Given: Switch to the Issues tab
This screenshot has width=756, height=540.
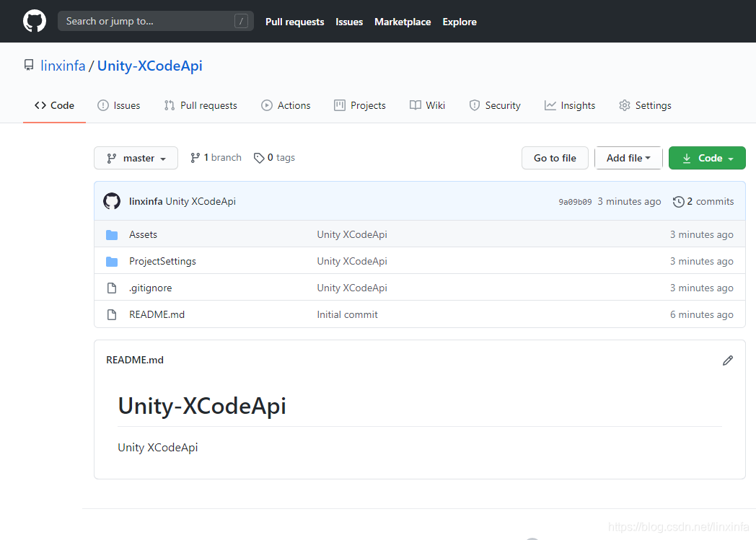Looking at the screenshot, I should 118,105.
